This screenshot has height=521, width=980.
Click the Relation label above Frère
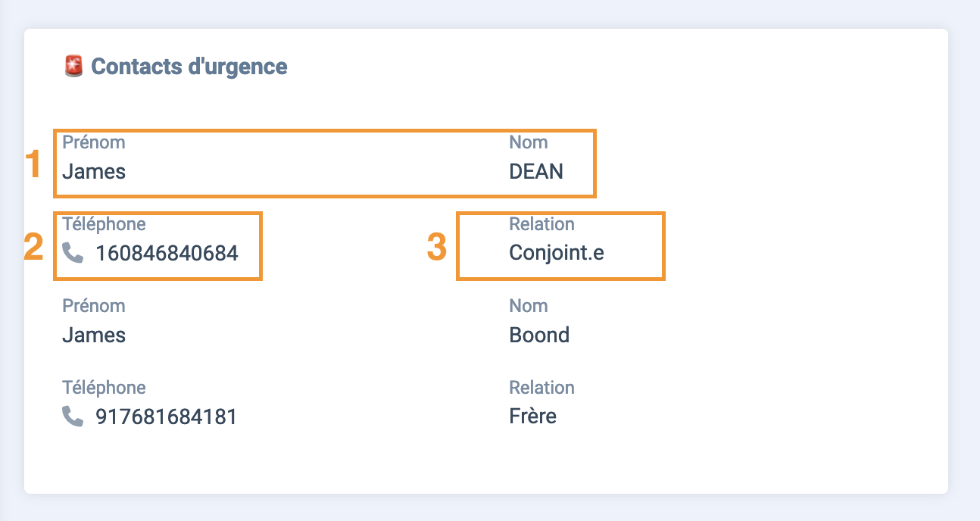tap(541, 388)
